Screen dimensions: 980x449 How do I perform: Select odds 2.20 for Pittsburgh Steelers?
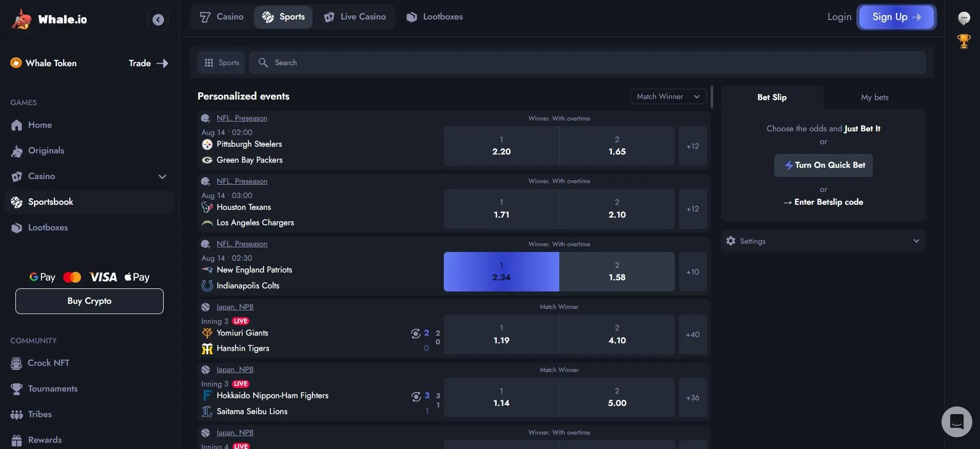coord(501,146)
